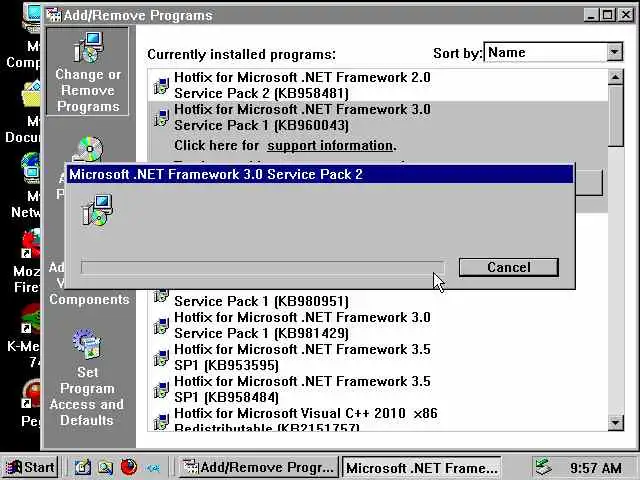640x480 pixels.
Task: Click icon beside KB960043 hotfix entry
Action: pos(161,118)
